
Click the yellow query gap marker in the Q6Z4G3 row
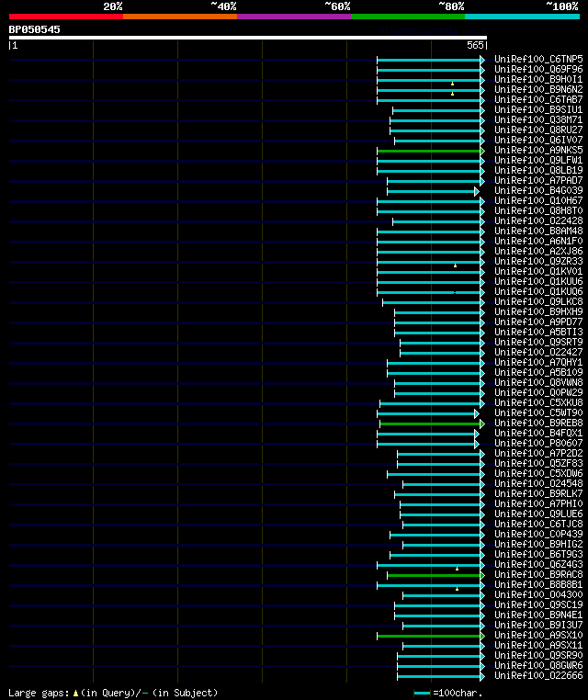[457, 569]
